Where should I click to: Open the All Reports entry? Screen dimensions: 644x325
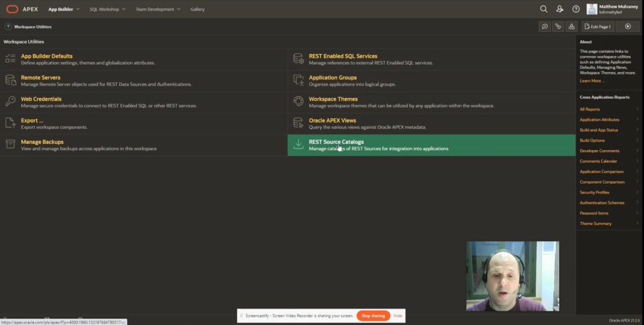click(x=590, y=109)
